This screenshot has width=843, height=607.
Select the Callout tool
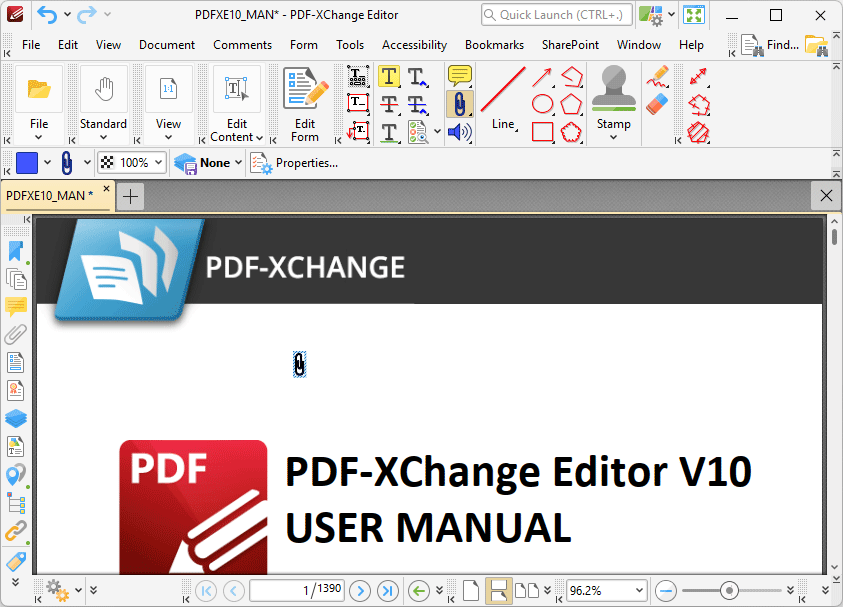tap(358, 131)
